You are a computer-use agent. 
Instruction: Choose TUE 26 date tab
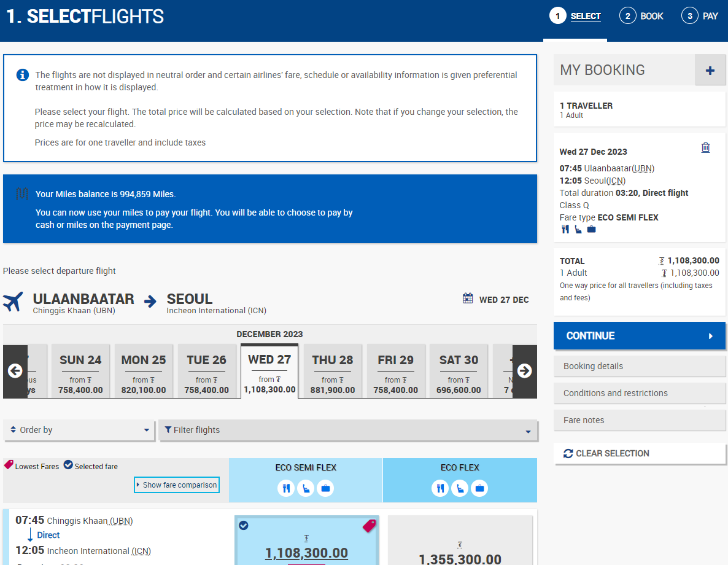point(207,372)
